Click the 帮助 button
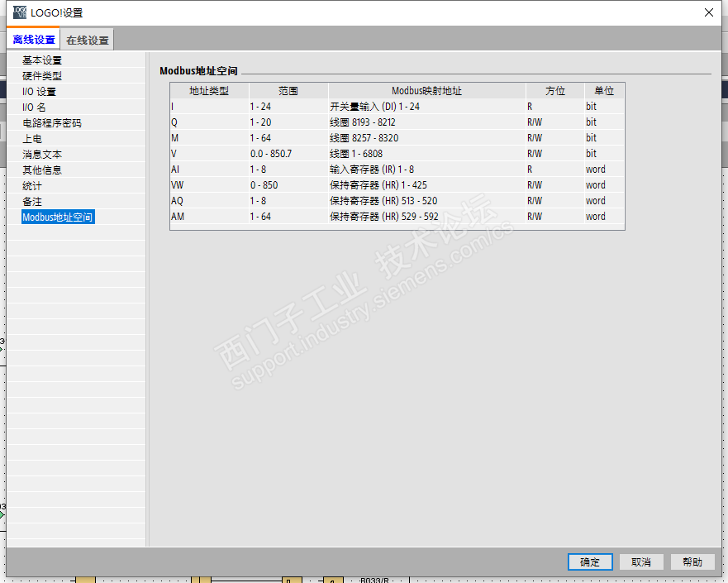The height and width of the screenshot is (583, 728). tap(692, 562)
